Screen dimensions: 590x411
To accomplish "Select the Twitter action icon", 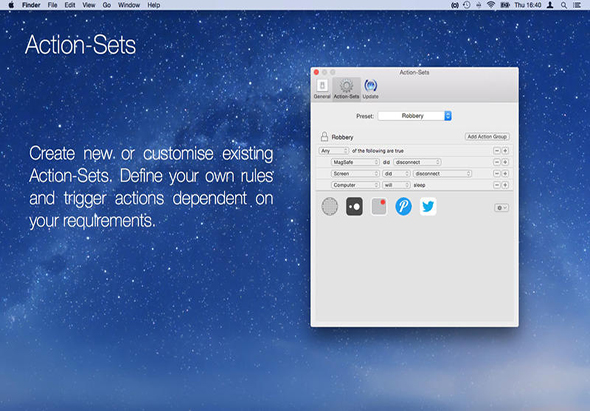I will coord(428,207).
